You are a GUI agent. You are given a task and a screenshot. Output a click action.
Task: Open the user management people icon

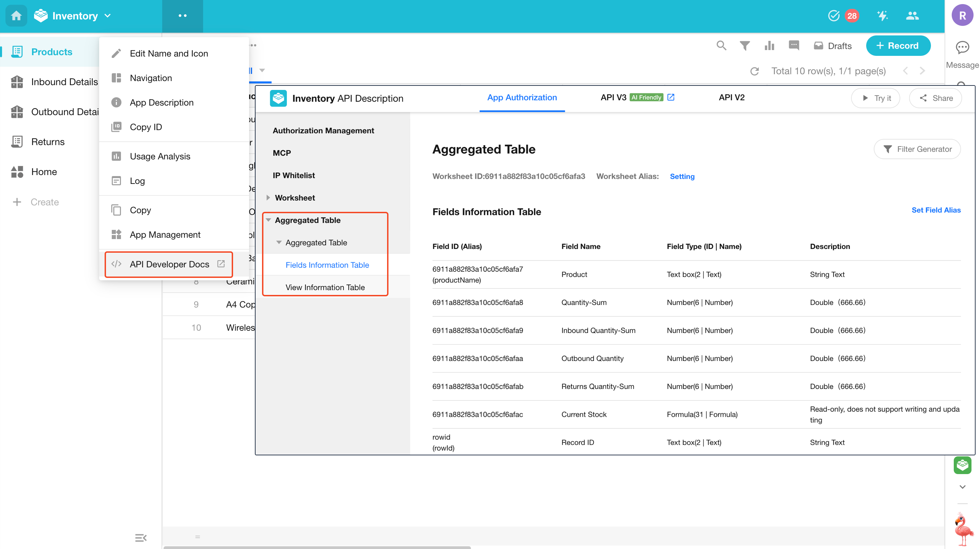tap(912, 16)
